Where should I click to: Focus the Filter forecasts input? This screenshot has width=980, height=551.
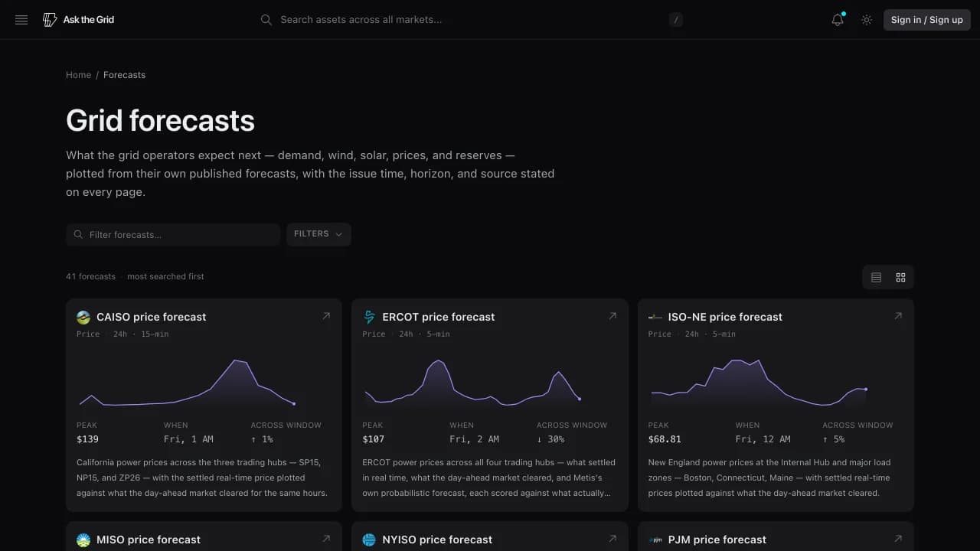point(173,234)
